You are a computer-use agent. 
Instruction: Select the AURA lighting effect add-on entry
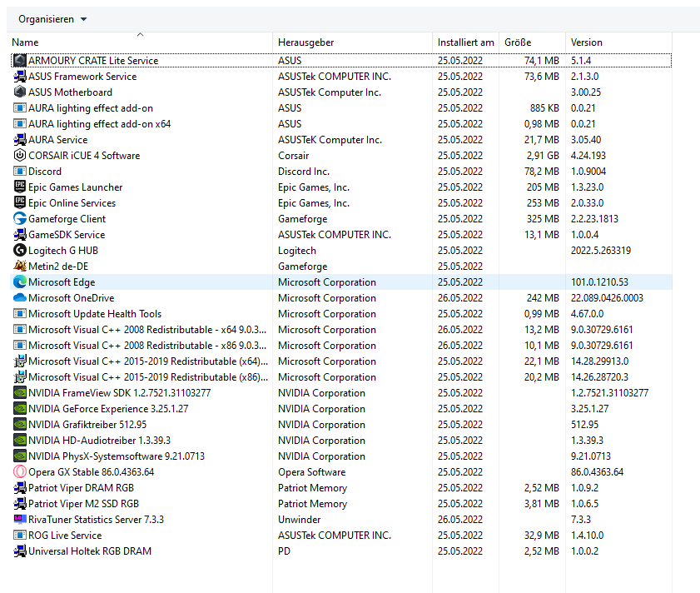(x=341, y=108)
